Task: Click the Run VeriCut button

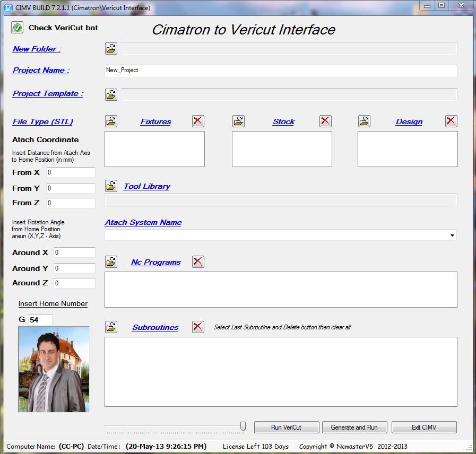Action: (x=286, y=427)
